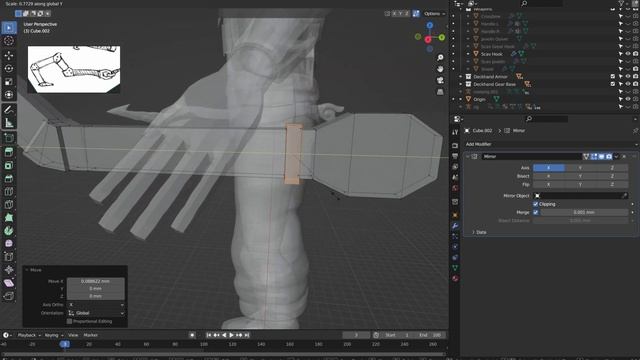Toggle the Merge checkbox

click(x=536, y=212)
